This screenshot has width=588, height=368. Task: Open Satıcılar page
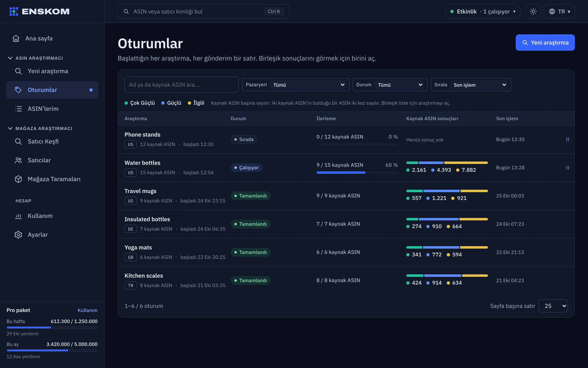[x=52, y=160]
